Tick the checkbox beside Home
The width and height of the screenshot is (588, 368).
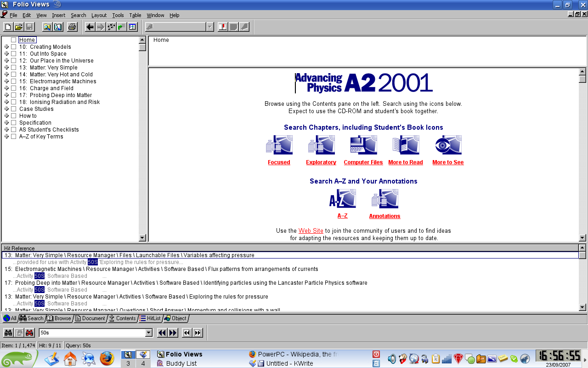pyautogui.click(x=14, y=40)
